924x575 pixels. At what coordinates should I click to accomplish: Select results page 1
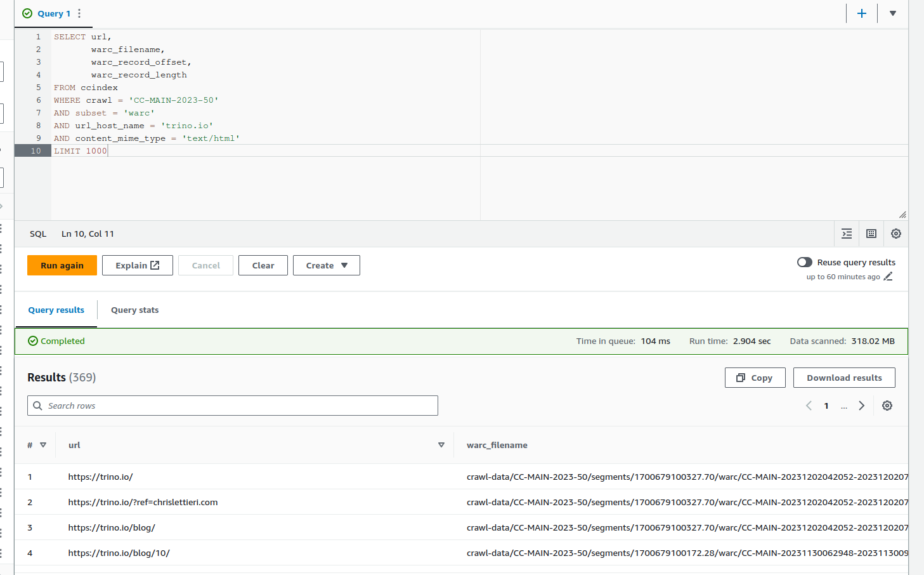[x=826, y=406]
